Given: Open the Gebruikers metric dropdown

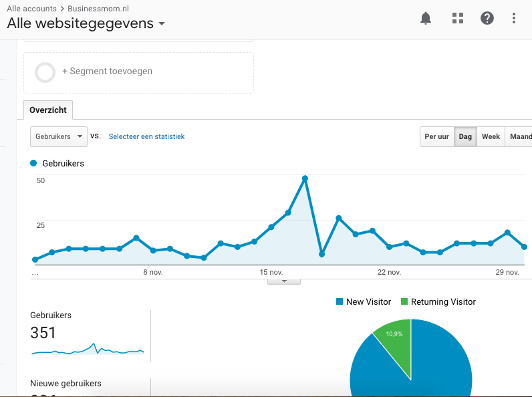Looking at the screenshot, I should tap(59, 136).
